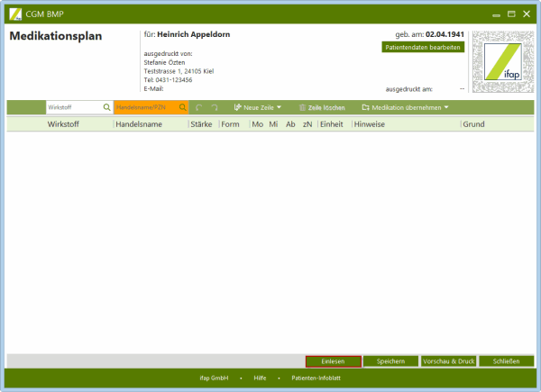Click the undo arrow icon
Viewport: 541px width, 392px height.
point(199,107)
